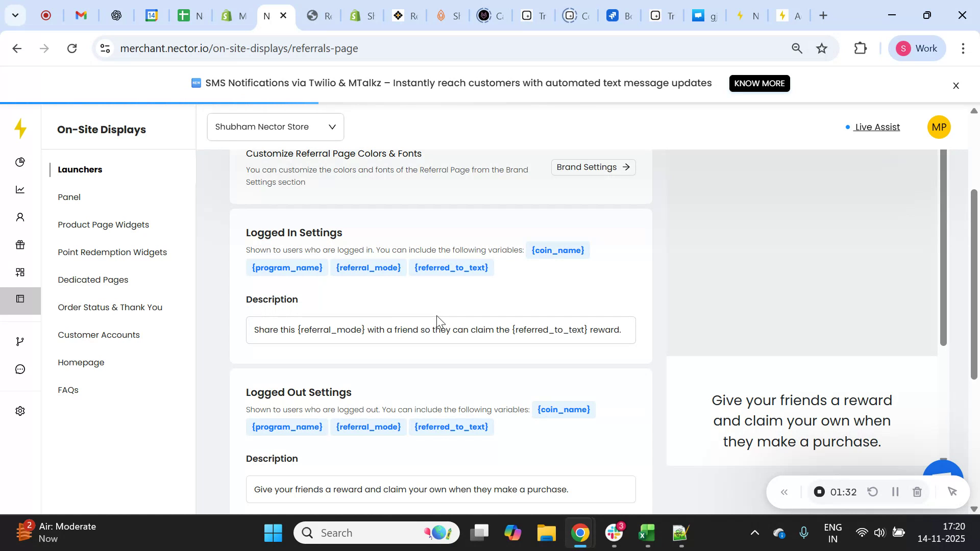The image size is (980, 551).
Task: Open the analytics pie chart section
Action: click(x=20, y=162)
